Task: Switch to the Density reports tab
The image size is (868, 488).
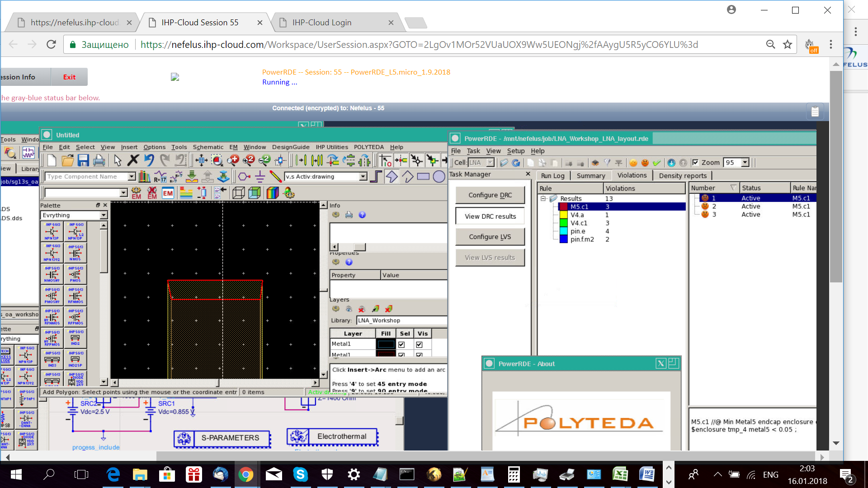Action: click(x=682, y=176)
